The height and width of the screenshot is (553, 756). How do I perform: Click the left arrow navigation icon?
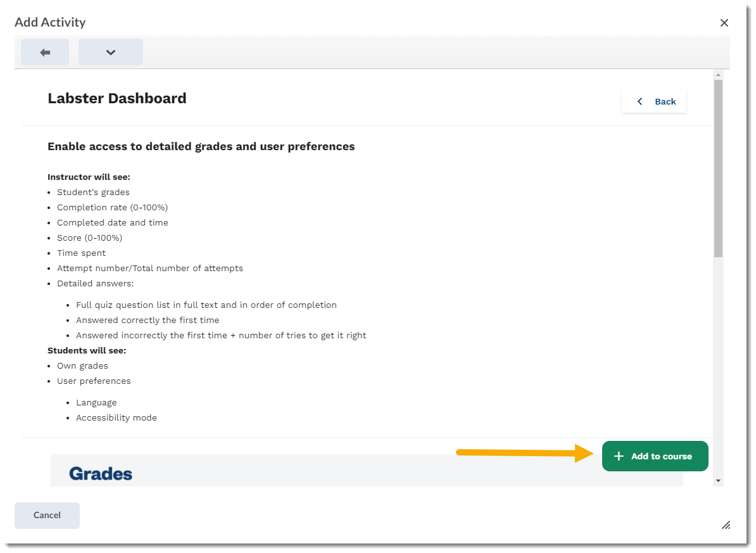(45, 52)
